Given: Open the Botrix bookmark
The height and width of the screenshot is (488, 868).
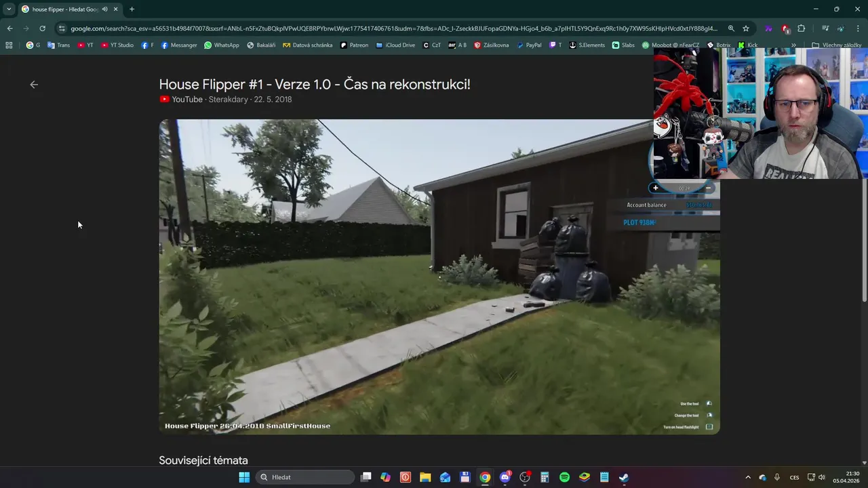Looking at the screenshot, I should (x=719, y=45).
